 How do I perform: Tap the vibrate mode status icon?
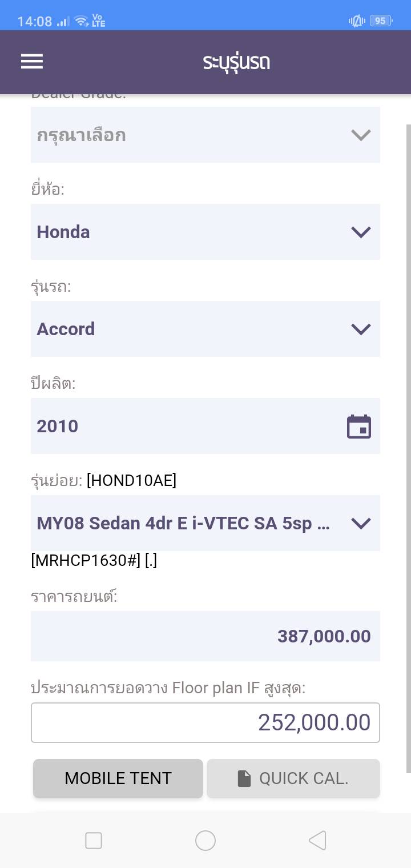pos(357,21)
